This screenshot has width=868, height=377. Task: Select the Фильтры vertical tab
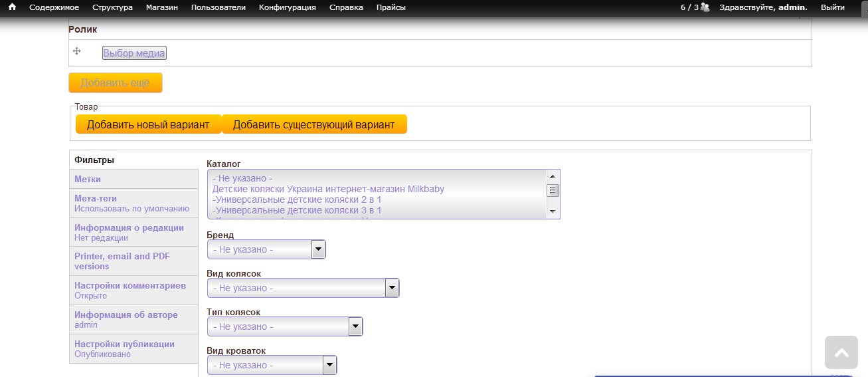tap(133, 160)
